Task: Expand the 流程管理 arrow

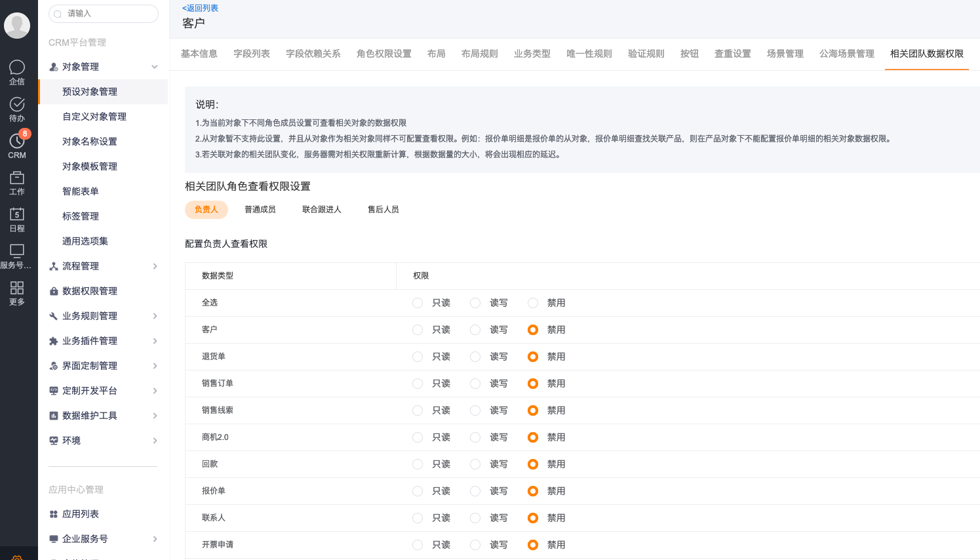Action: point(155,266)
